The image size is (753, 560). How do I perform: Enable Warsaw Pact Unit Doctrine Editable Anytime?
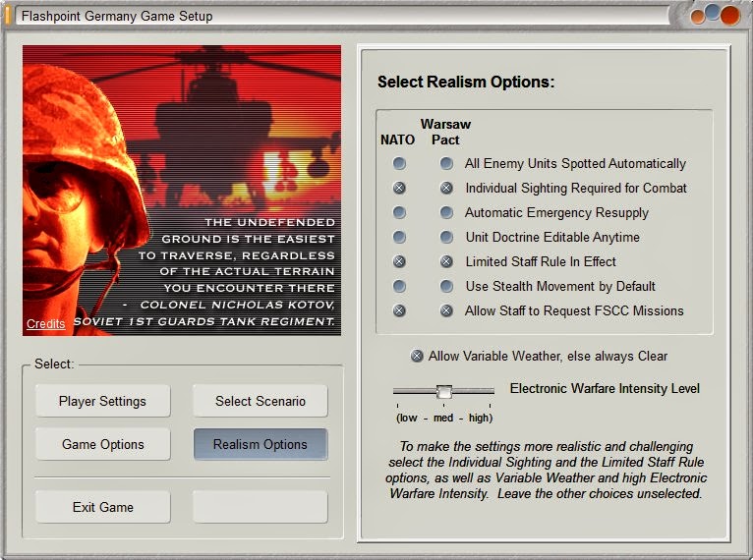tap(446, 237)
